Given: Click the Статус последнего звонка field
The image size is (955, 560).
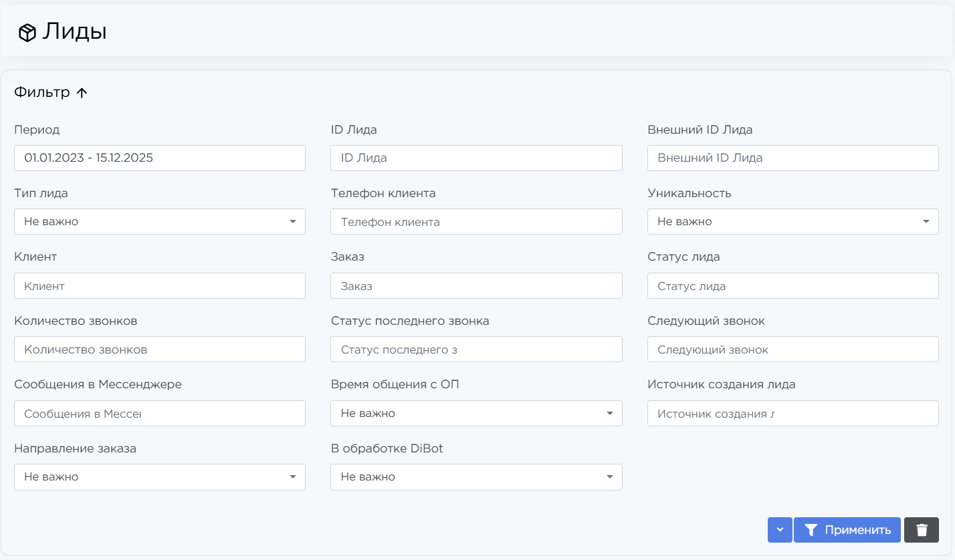Looking at the screenshot, I should coord(475,349).
